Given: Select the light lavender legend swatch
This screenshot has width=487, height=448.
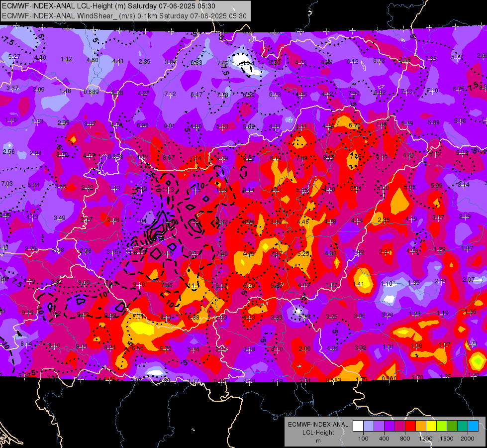Looking at the screenshot, I should pyautogui.click(x=369, y=426).
